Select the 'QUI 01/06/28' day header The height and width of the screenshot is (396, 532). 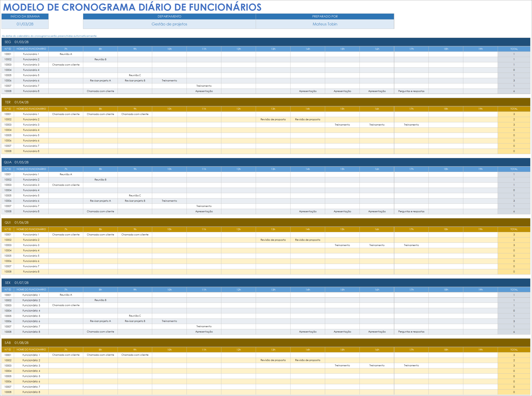coord(266,222)
